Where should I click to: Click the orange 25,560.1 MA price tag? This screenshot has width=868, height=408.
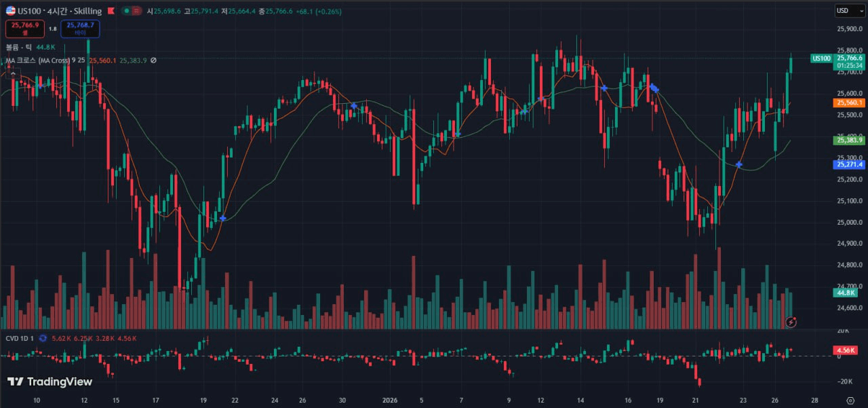click(850, 103)
